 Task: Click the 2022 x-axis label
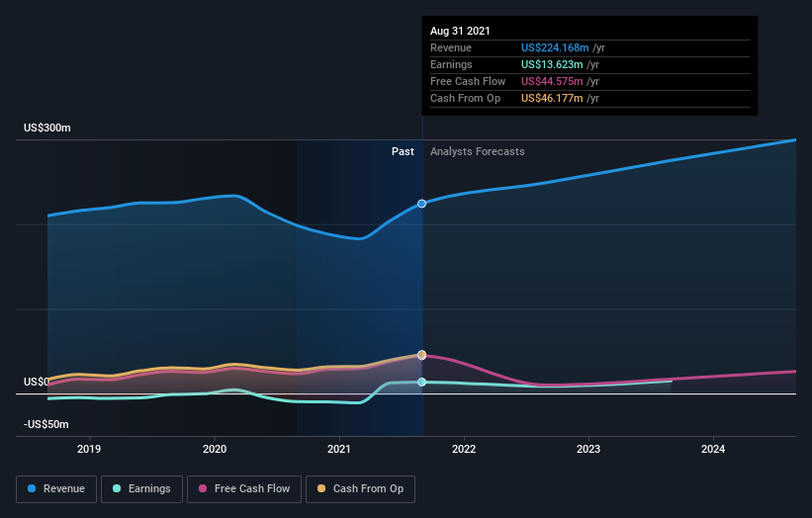coord(464,449)
